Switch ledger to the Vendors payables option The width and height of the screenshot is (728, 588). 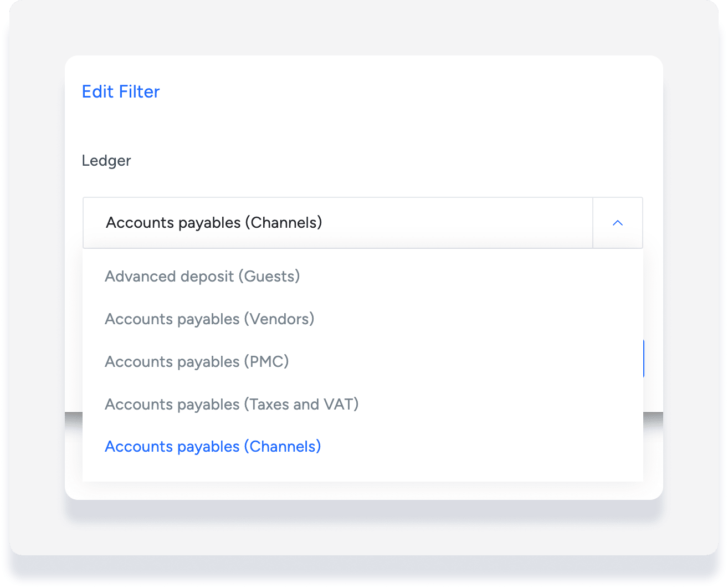pyautogui.click(x=209, y=319)
